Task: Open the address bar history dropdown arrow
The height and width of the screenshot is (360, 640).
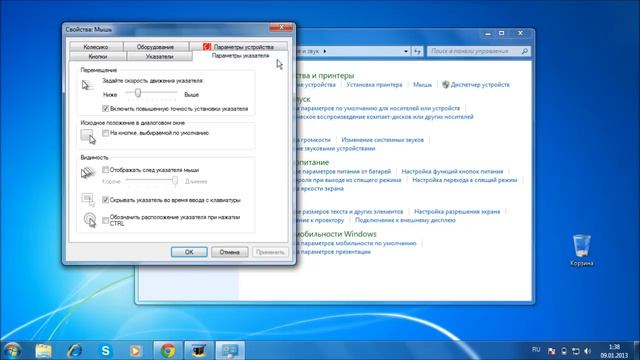Action: pyautogui.click(x=406, y=51)
